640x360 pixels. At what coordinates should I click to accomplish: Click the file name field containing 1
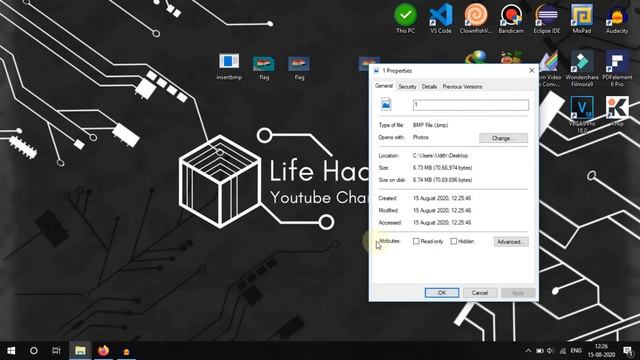point(471,105)
